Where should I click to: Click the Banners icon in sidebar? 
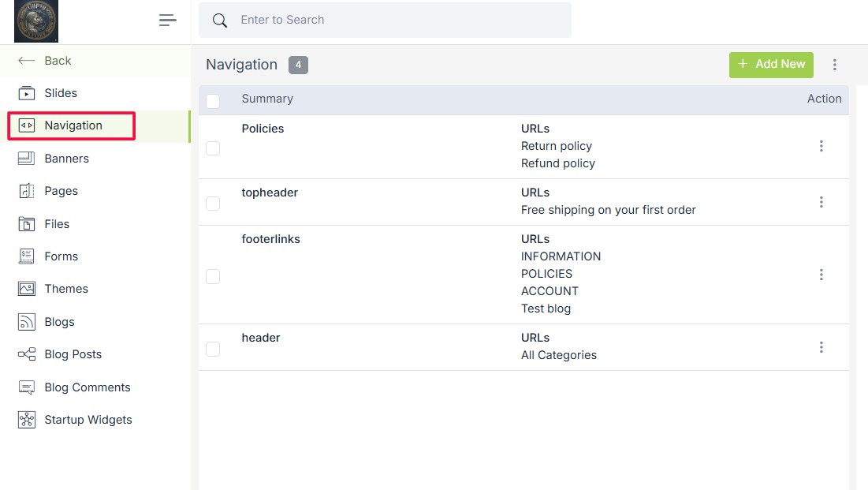[27, 159]
